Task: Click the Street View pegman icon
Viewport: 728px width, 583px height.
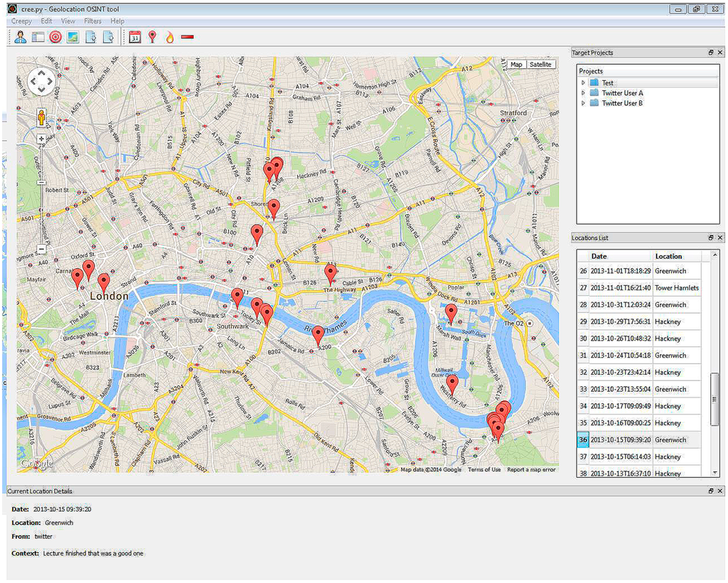Action: point(41,118)
